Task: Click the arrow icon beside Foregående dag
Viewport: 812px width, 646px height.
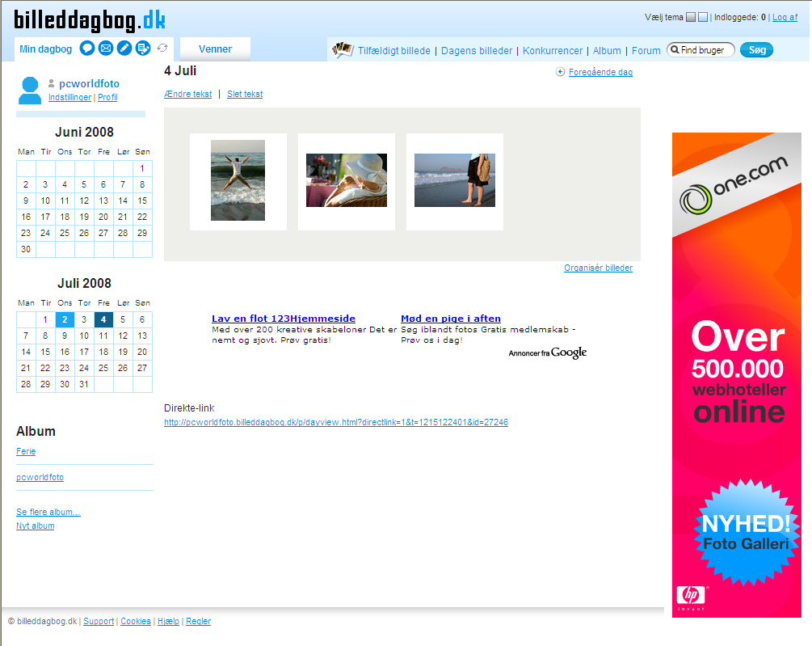Action: [561, 72]
